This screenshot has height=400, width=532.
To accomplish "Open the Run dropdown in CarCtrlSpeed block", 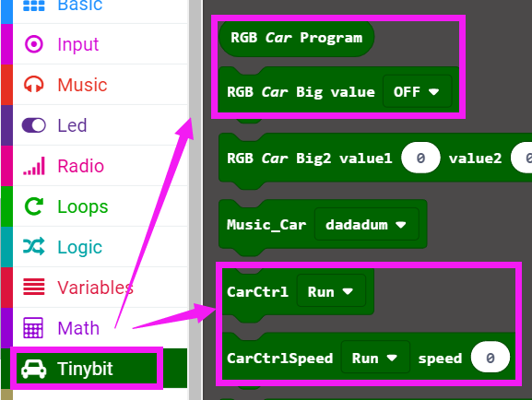I will (x=375, y=358).
